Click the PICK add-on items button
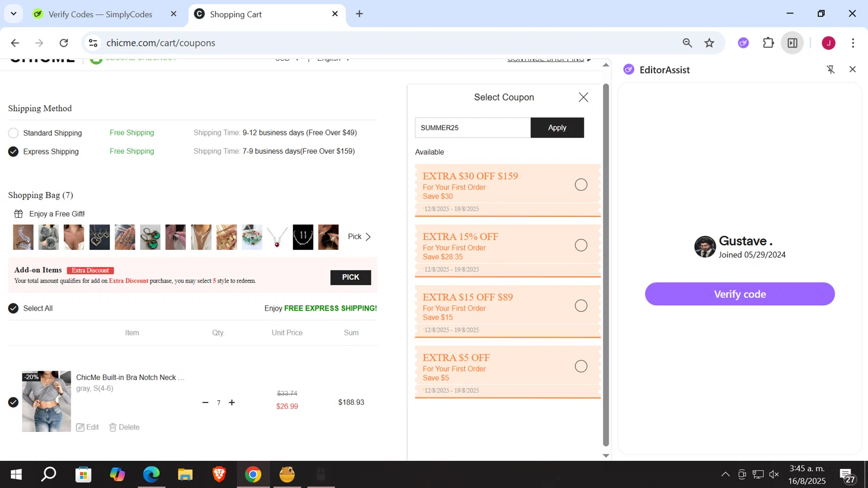The height and width of the screenshot is (488, 868). (351, 278)
